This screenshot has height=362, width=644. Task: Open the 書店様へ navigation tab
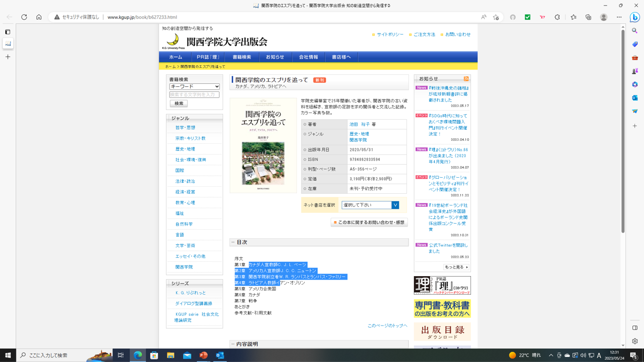(x=341, y=57)
